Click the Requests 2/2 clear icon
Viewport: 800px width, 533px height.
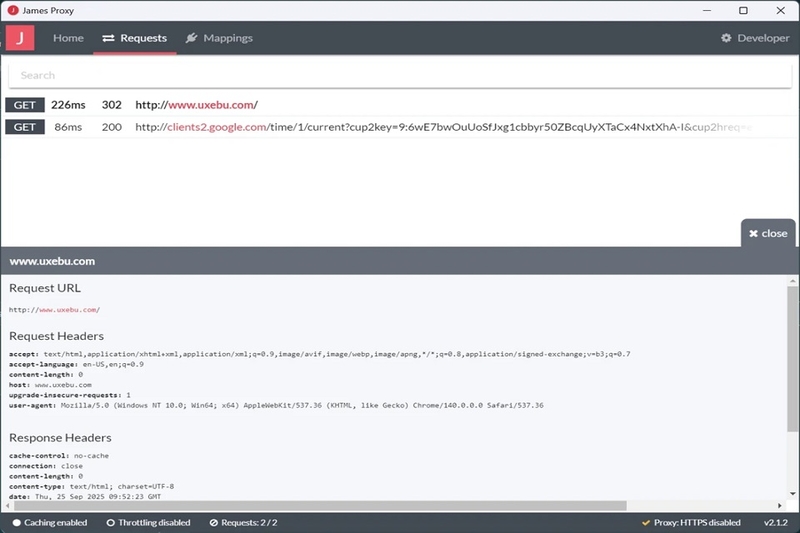coord(214,523)
